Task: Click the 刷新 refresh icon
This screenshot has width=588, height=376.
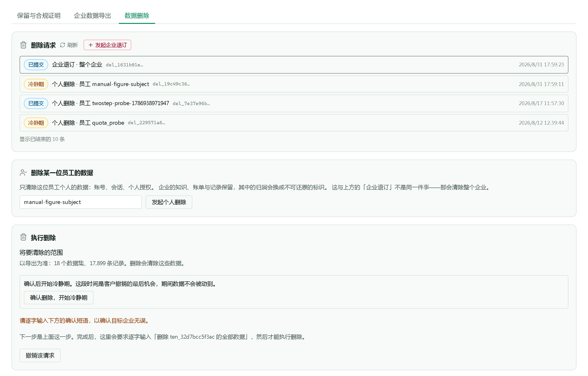Action: pos(63,45)
